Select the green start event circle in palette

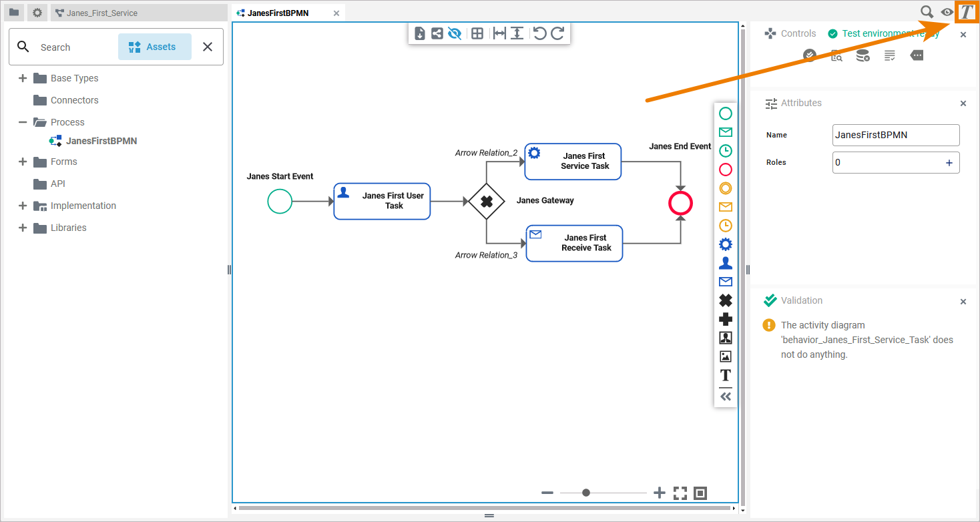[x=725, y=113]
